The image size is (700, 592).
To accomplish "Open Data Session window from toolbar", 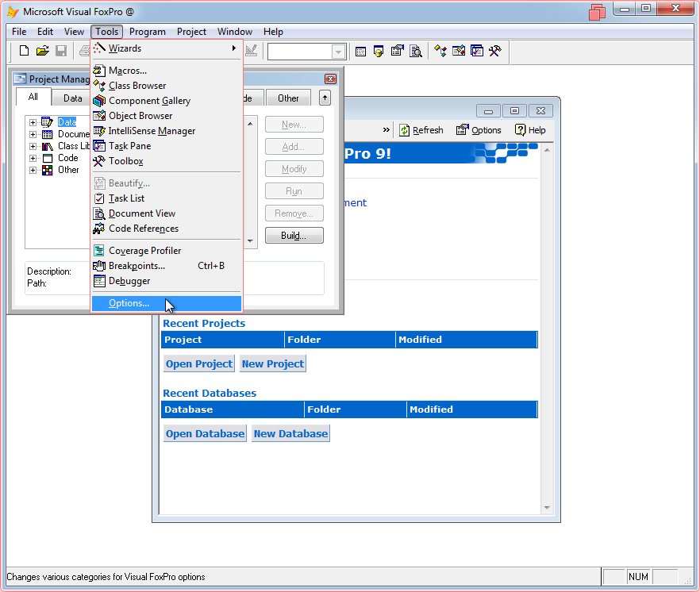I will 378,52.
